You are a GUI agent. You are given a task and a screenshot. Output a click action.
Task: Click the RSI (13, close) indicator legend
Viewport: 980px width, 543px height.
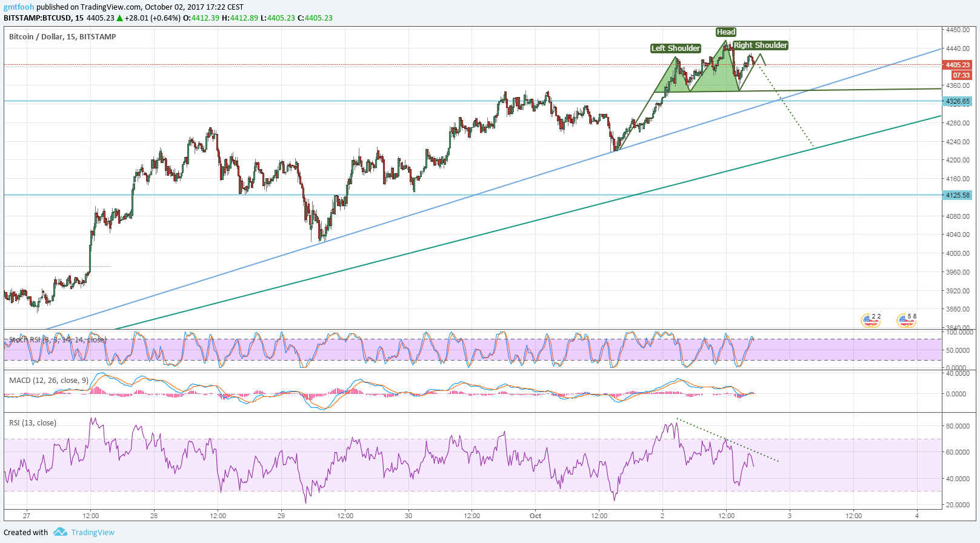click(33, 423)
